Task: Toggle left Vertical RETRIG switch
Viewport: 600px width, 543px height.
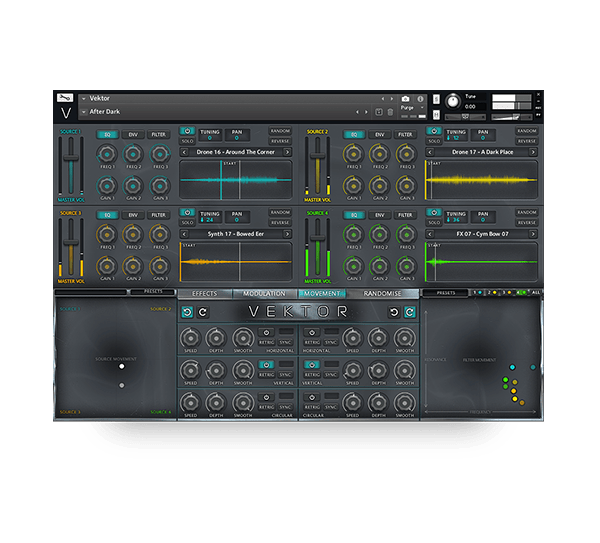Action: (266, 366)
